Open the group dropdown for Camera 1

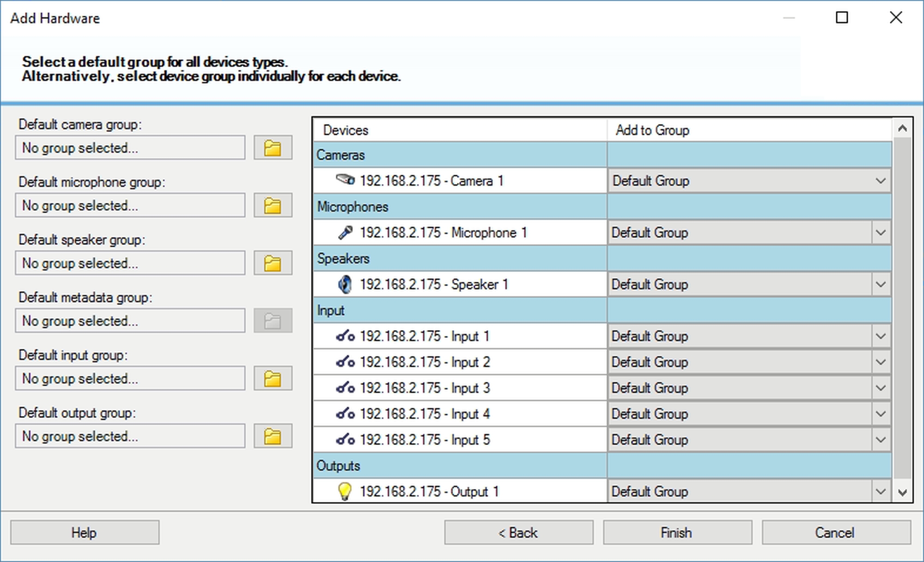pyautogui.click(x=881, y=181)
